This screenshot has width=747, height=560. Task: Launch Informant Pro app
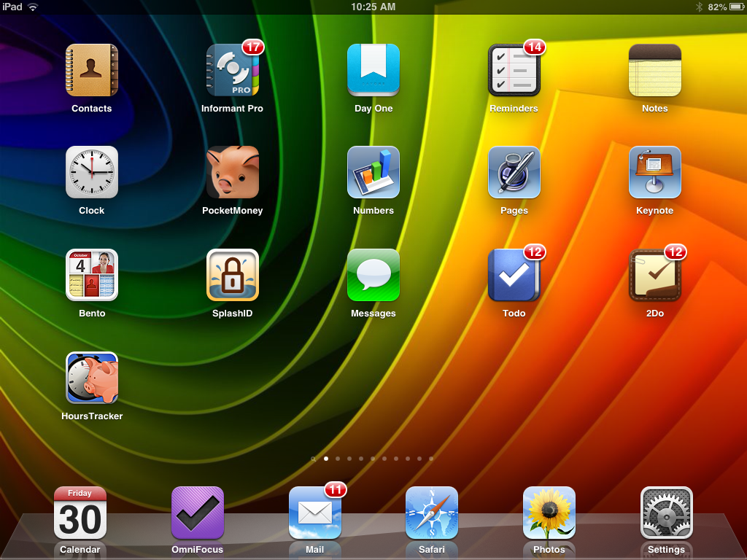(x=233, y=70)
